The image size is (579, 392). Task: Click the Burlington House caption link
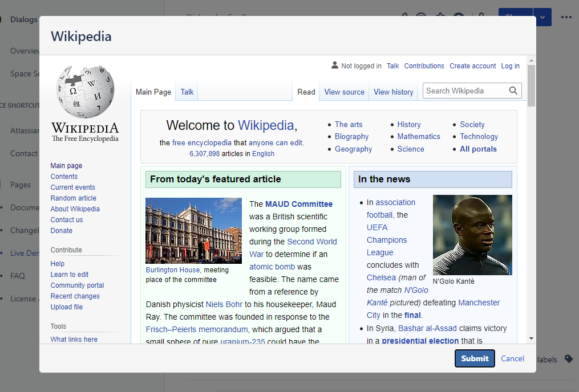(172, 270)
